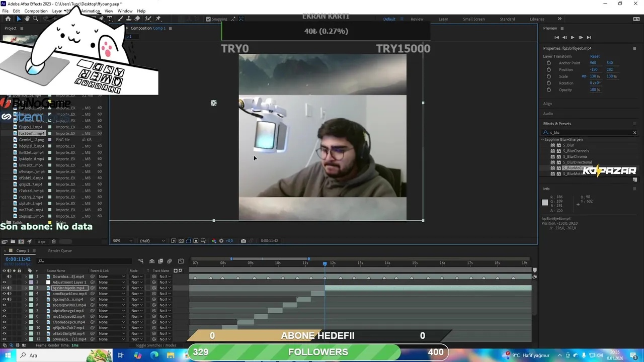644x362 pixels.
Task: Open the timeline graph editor icon
Action: 181,261
